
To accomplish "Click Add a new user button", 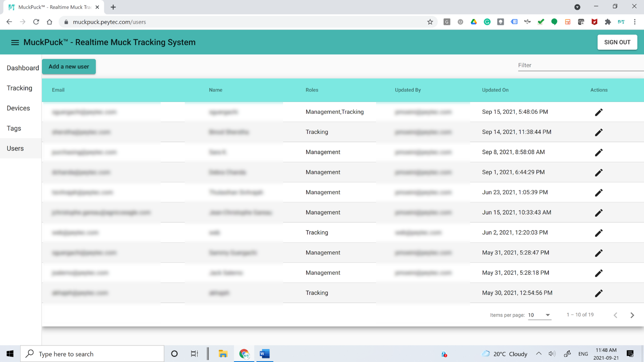I will (x=69, y=67).
